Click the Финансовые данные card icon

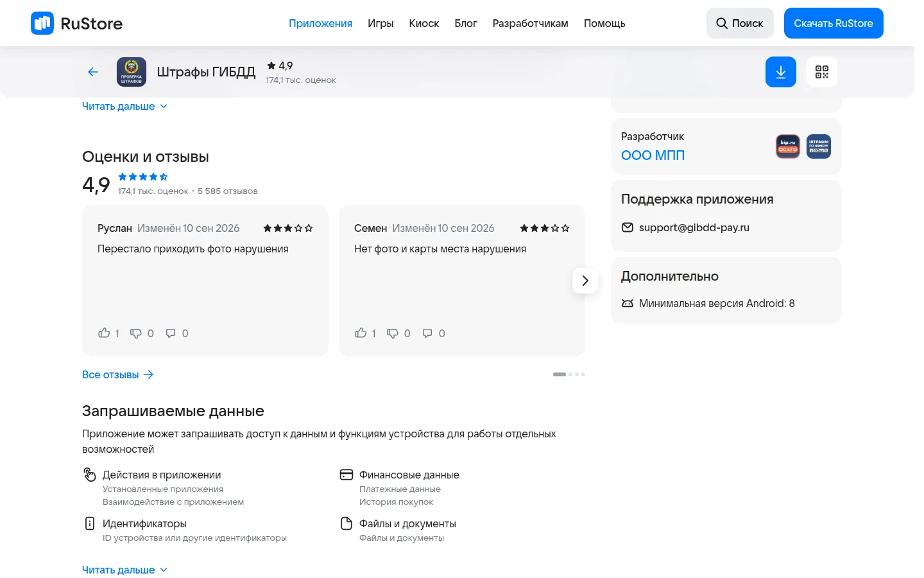coord(346,475)
